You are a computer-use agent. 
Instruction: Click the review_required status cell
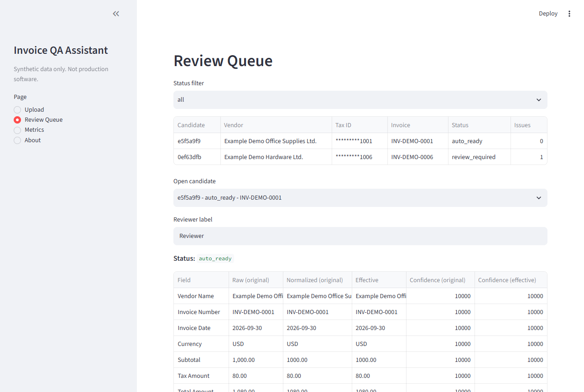479,157
